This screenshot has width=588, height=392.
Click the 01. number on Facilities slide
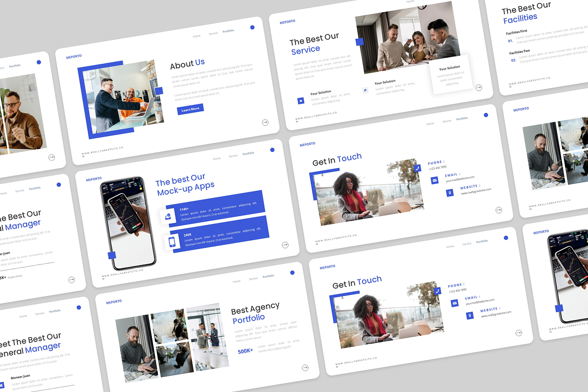[x=510, y=41]
